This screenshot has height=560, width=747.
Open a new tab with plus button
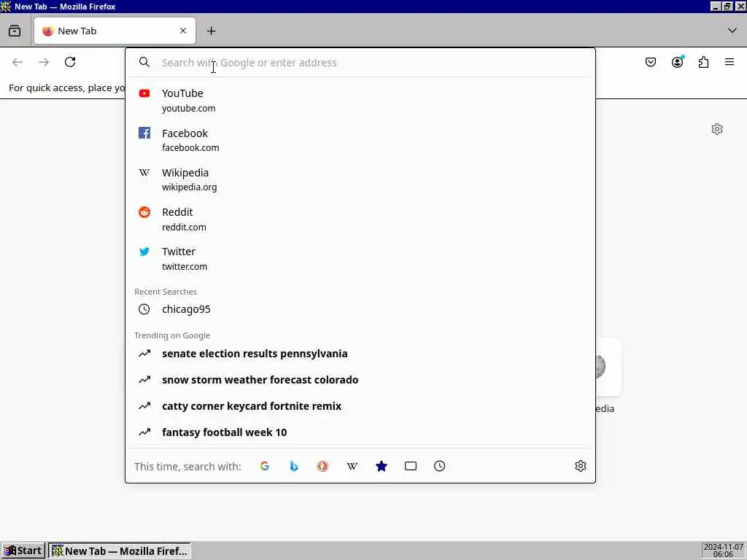pyautogui.click(x=211, y=31)
